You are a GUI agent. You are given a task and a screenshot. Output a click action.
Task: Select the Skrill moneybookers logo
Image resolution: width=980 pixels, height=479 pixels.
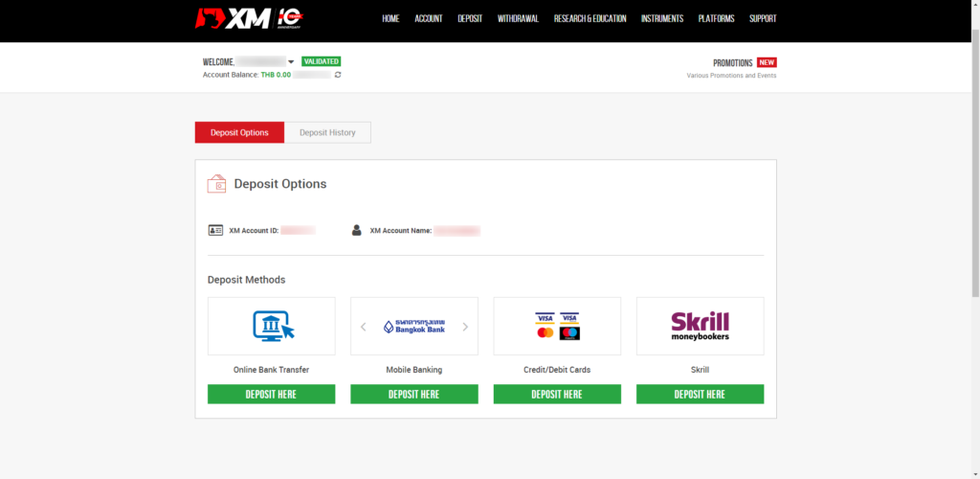pos(700,326)
